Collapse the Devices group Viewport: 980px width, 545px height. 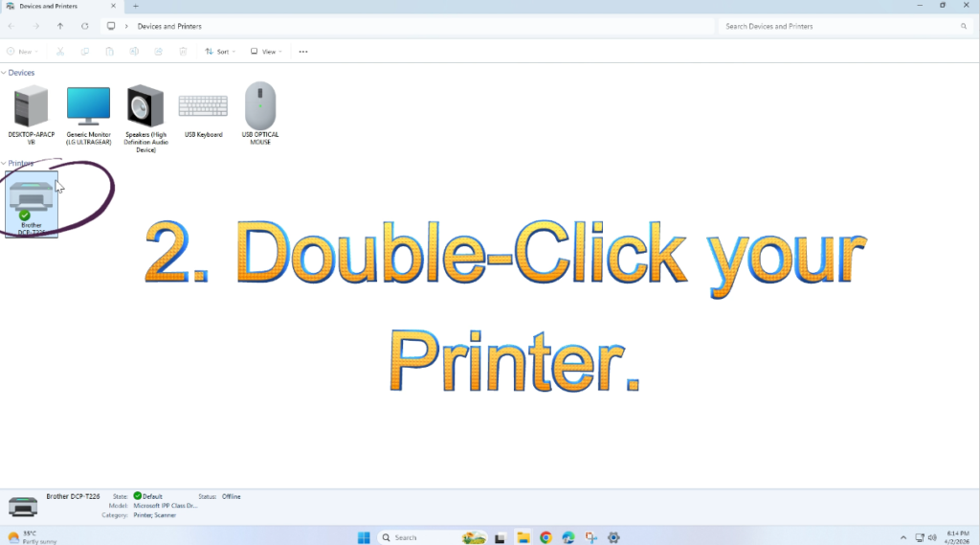click(4, 73)
